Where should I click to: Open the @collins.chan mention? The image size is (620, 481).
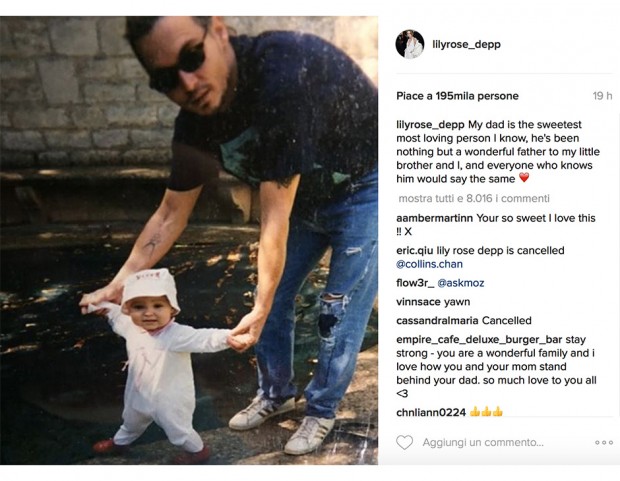pos(429,264)
